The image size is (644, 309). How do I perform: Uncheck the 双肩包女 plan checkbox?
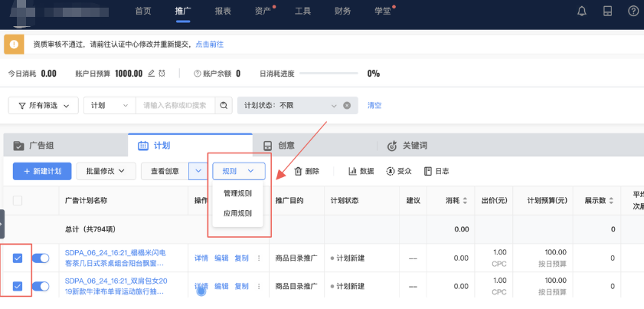point(18,286)
